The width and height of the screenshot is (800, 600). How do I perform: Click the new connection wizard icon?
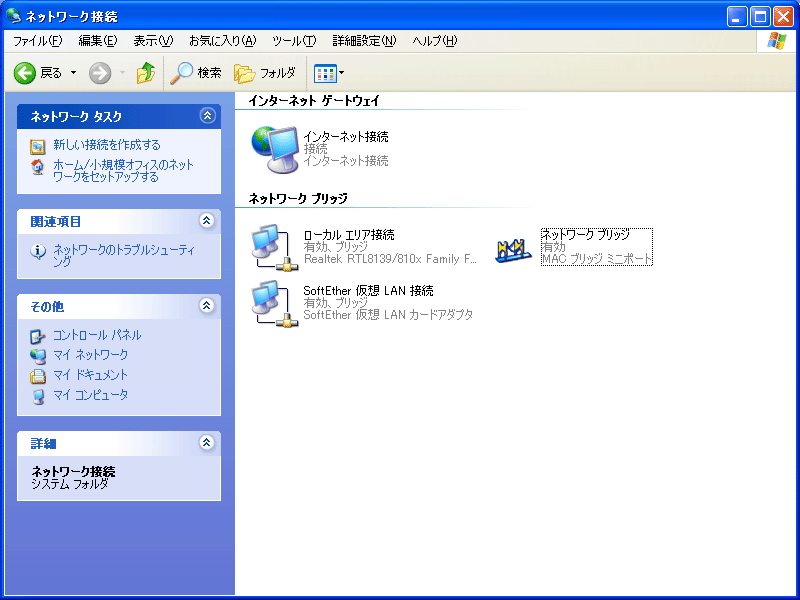point(37,146)
